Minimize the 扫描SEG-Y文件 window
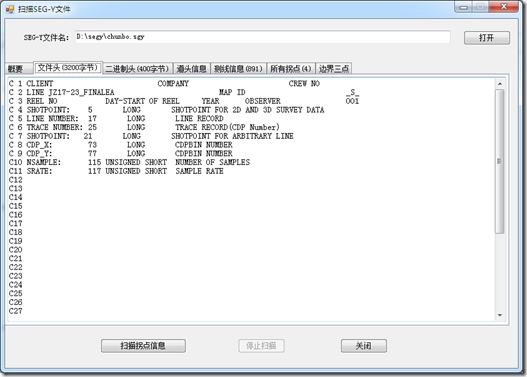 click(x=464, y=7)
